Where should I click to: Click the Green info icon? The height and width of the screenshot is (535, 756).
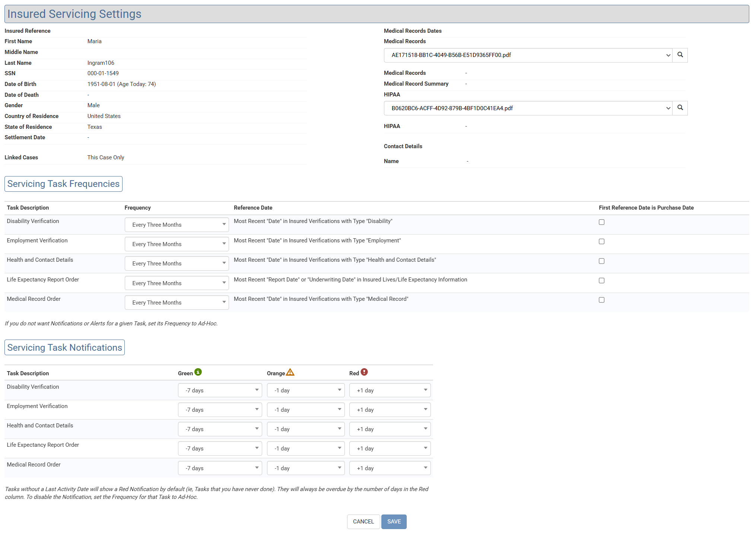coord(198,372)
